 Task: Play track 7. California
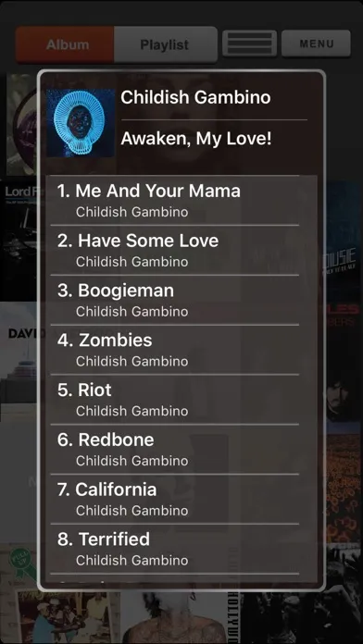click(x=175, y=499)
